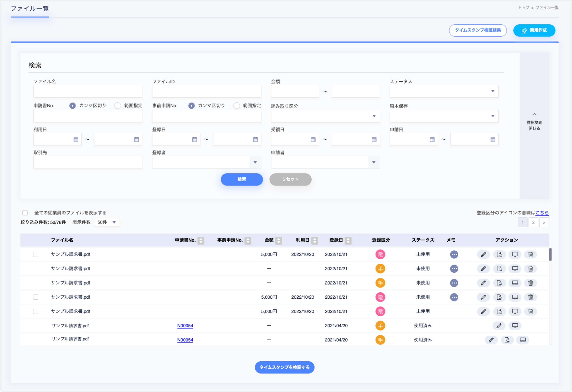
Task: Preview the last row's file with magnifier icon
Action: coord(507,340)
